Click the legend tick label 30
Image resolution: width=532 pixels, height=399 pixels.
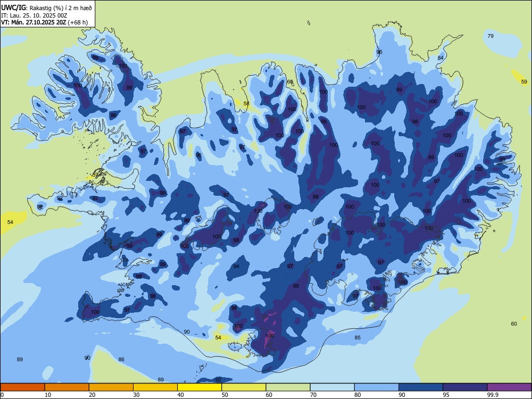point(136,395)
